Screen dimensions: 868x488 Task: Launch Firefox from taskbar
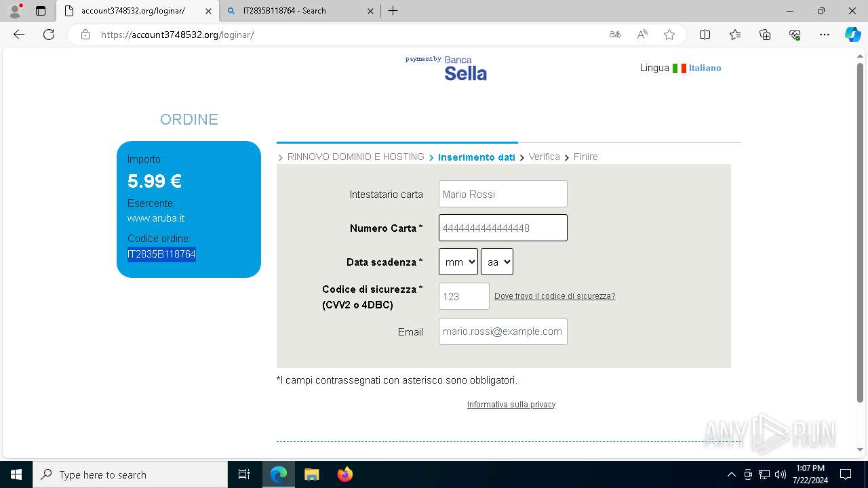click(344, 474)
